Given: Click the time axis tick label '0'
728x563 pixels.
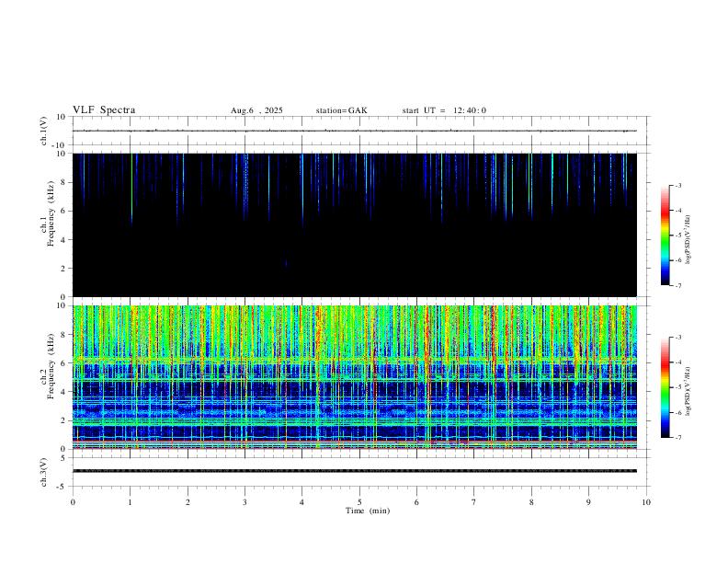Looking at the screenshot, I should click(x=73, y=502).
